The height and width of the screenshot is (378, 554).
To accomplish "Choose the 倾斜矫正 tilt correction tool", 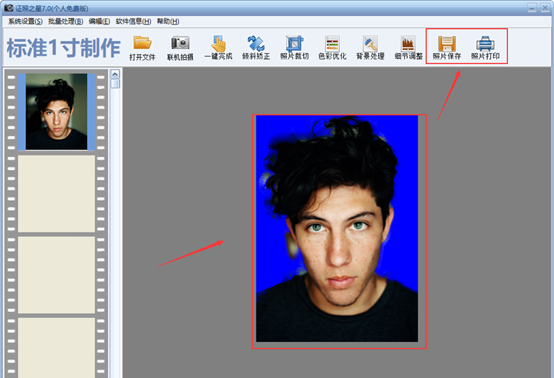I will click(256, 48).
